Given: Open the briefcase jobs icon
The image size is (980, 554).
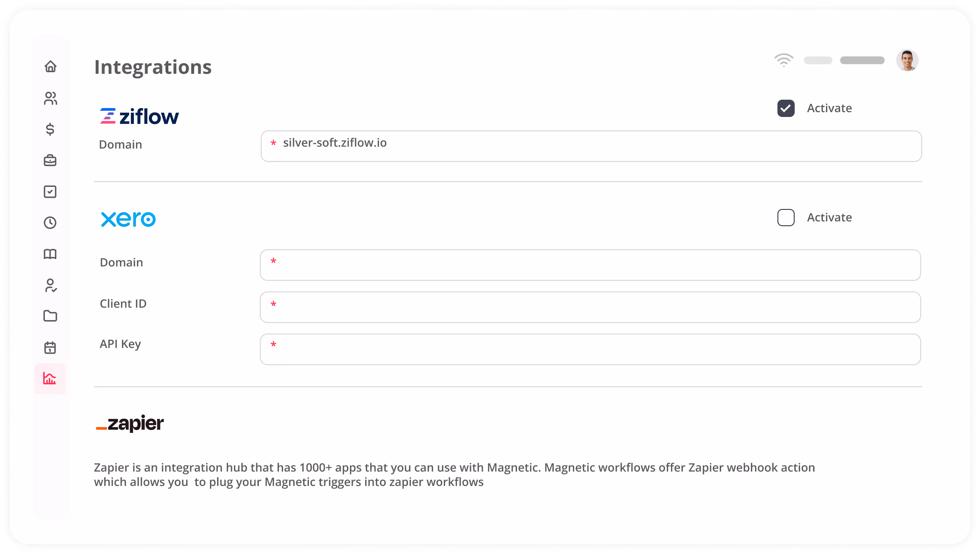Looking at the screenshot, I should tap(50, 161).
